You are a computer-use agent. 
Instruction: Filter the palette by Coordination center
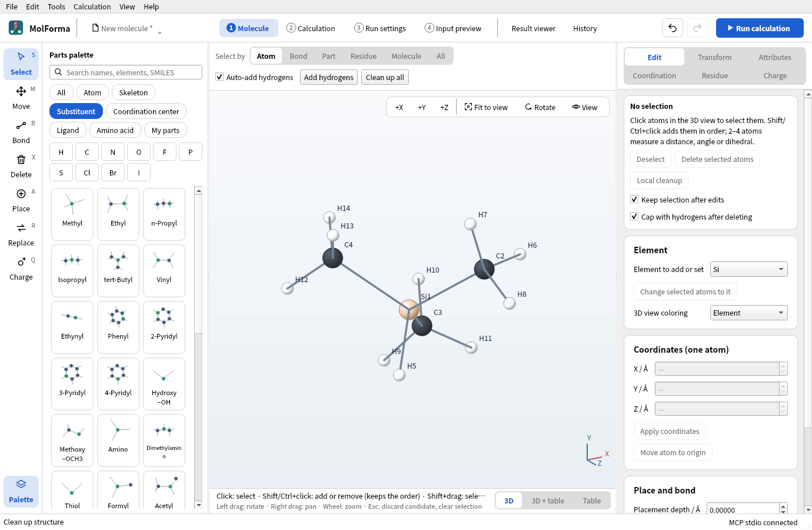(146, 111)
